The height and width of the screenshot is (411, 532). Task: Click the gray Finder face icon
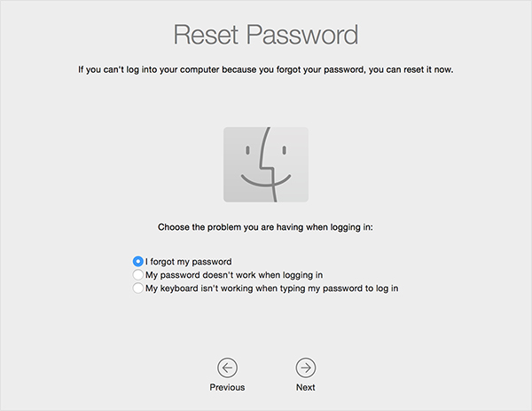tap(266, 164)
